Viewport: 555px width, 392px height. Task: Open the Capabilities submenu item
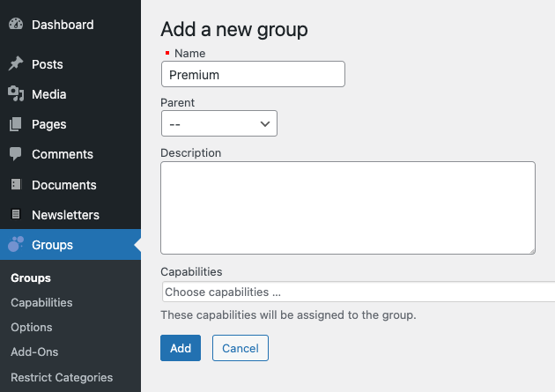[41, 302]
